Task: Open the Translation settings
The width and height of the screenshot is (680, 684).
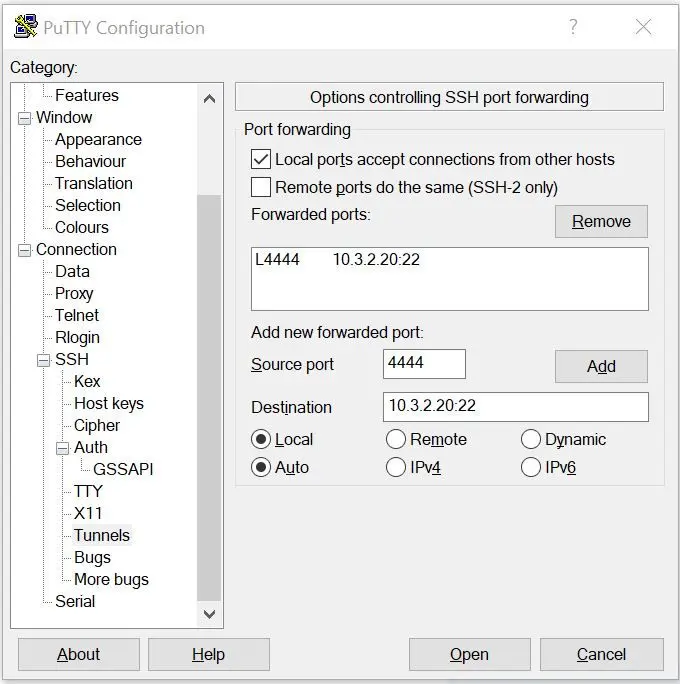Action: (x=94, y=183)
